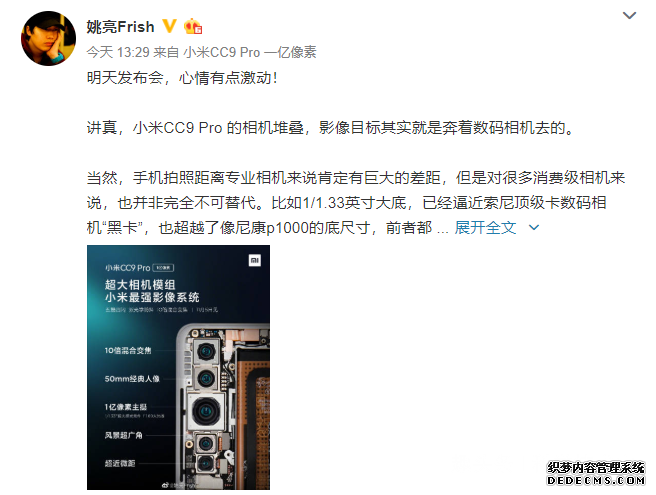
Task: Click the crown membership badge icon
Action: pyautogui.click(x=193, y=26)
